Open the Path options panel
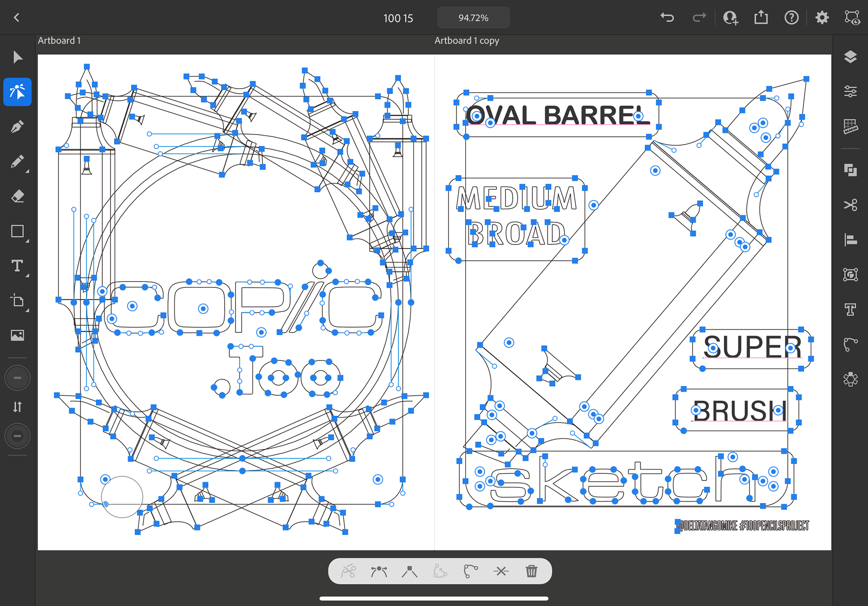This screenshot has width=868, height=606. click(850, 344)
